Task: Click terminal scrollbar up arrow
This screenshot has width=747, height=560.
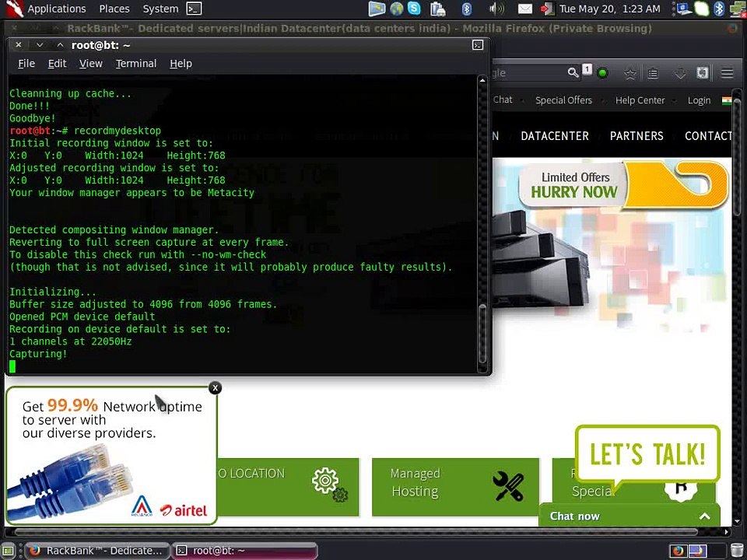Action: coord(482,80)
